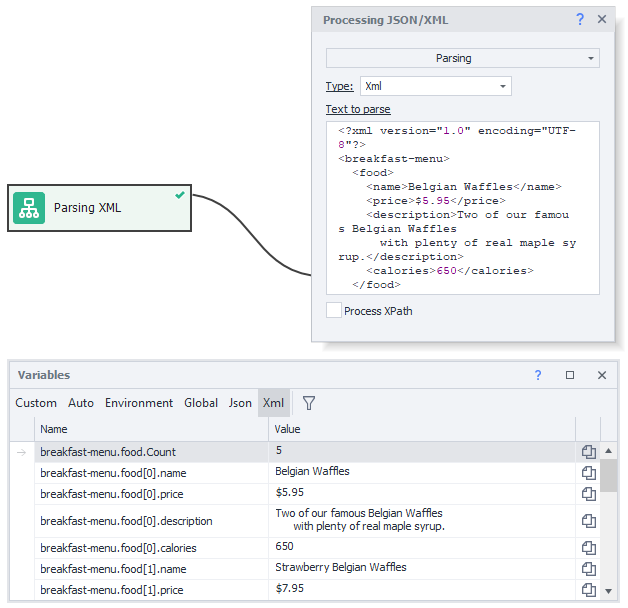Expand the Type dropdown showing Xml
The height and width of the screenshot is (608, 628).
click(x=435, y=87)
